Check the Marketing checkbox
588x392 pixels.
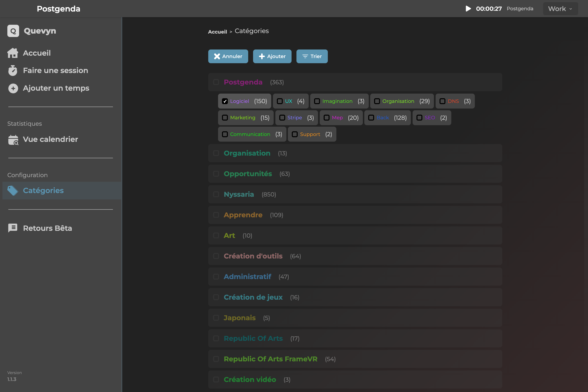(225, 118)
